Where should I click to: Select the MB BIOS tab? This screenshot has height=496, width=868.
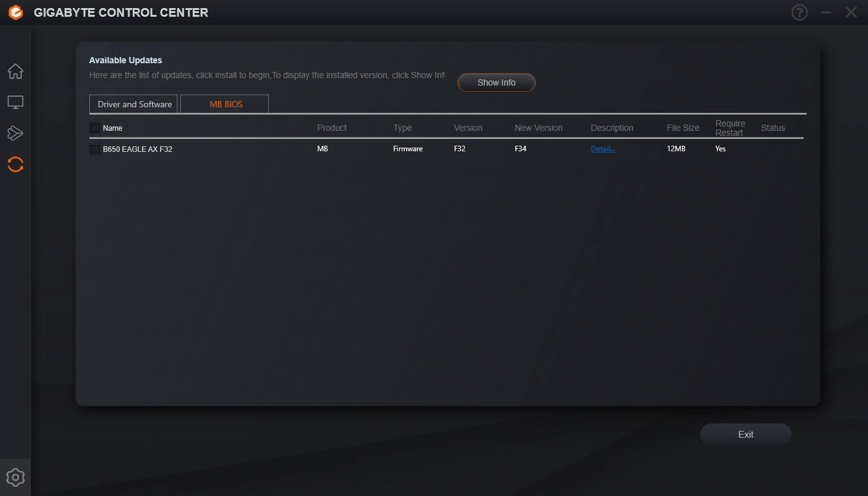coord(224,104)
